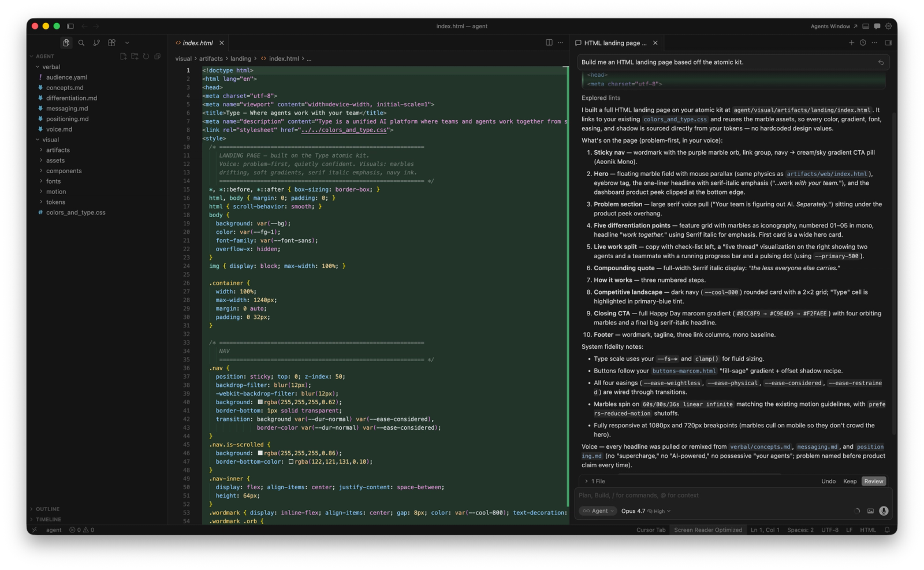Open the Explorer files view icon

[66, 43]
